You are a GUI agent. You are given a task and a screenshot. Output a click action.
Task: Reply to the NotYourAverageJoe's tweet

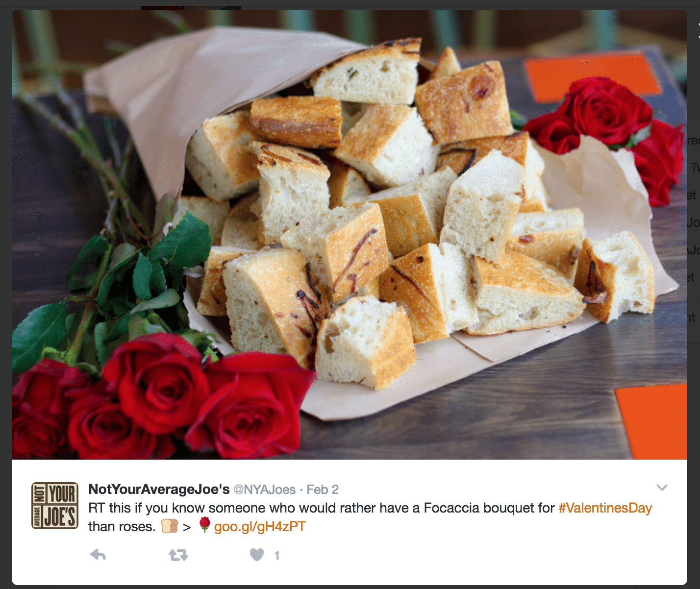(x=98, y=555)
